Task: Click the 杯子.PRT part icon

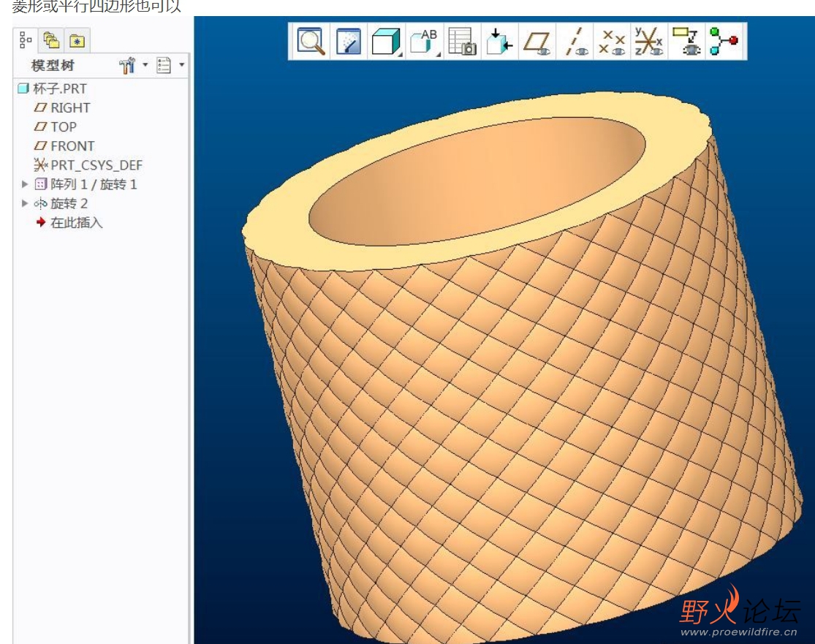Action: coord(23,88)
